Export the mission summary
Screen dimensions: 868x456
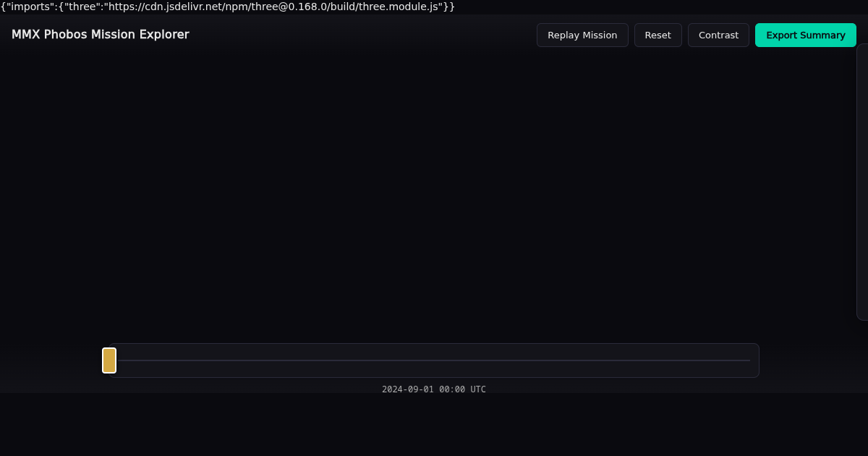pyautogui.click(x=806, y=35)
